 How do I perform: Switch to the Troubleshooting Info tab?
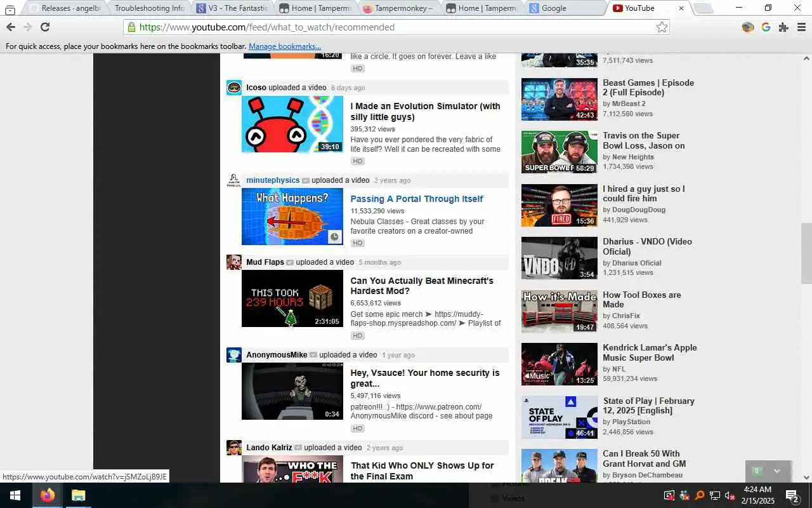(x=148, y=8)
